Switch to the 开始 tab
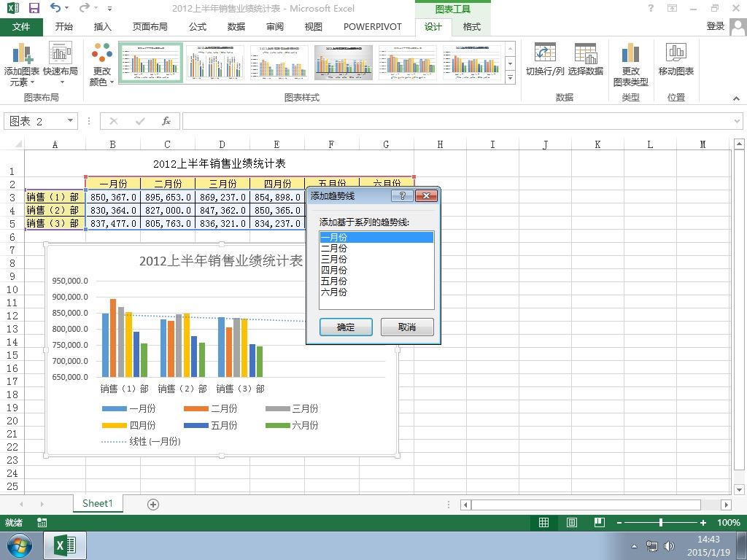Image resolution: width=747 pixels, height=560 pixels. tap(64, 27)
